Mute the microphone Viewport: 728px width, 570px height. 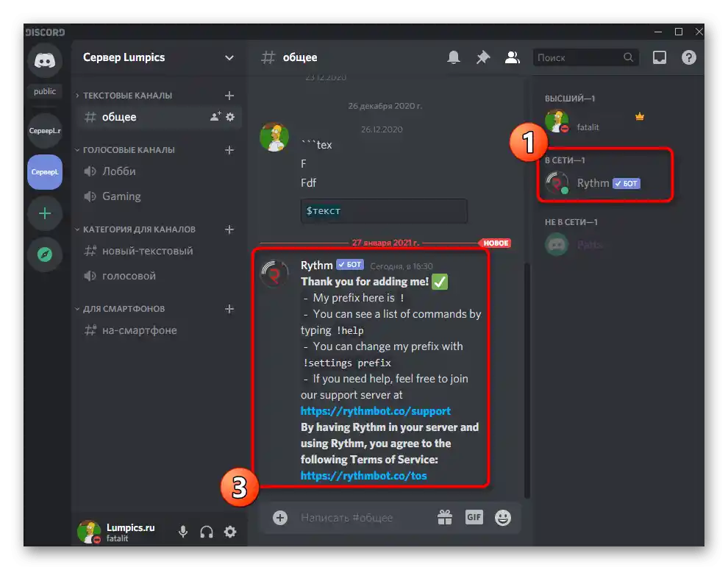point(182,531)
